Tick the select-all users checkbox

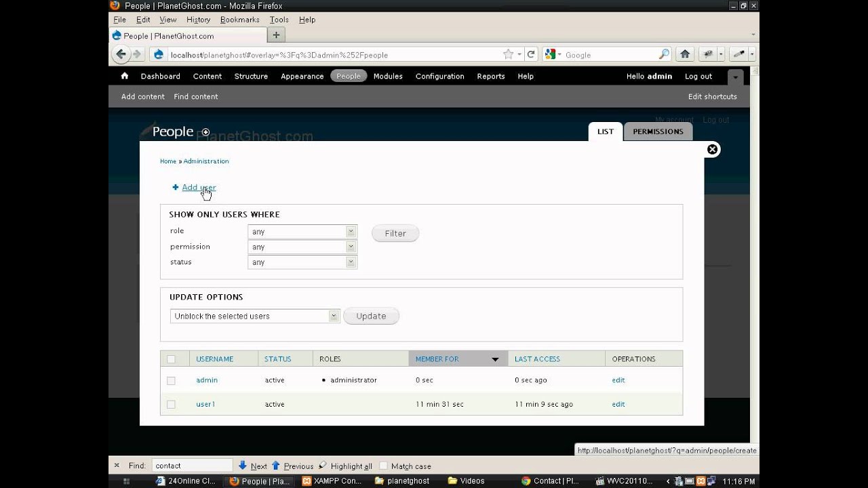pyautogui.click(x=171, y=359)
